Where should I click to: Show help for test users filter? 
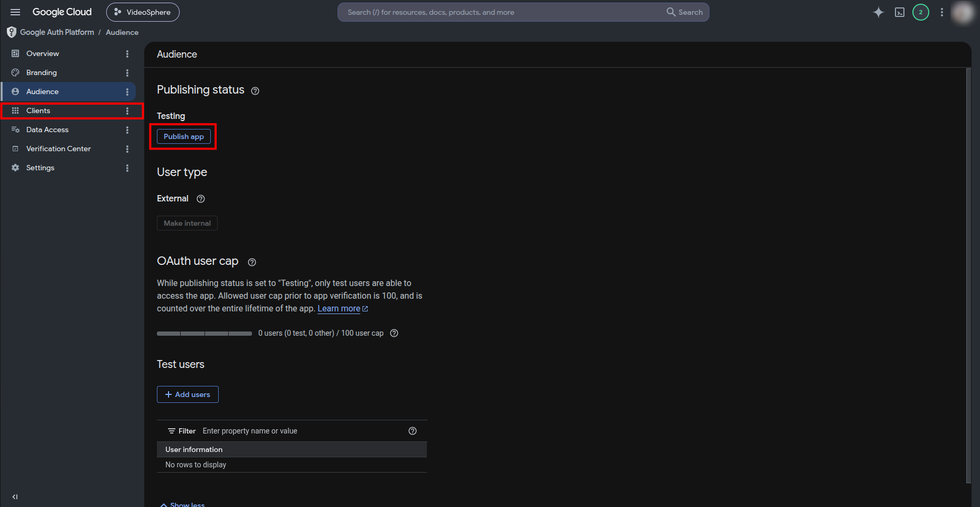tap(413, 431)
